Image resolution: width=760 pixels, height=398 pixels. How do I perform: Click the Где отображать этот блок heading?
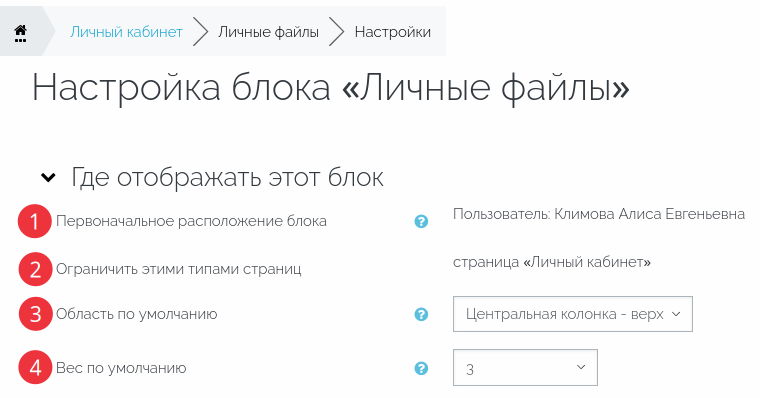tap(227, 177)
